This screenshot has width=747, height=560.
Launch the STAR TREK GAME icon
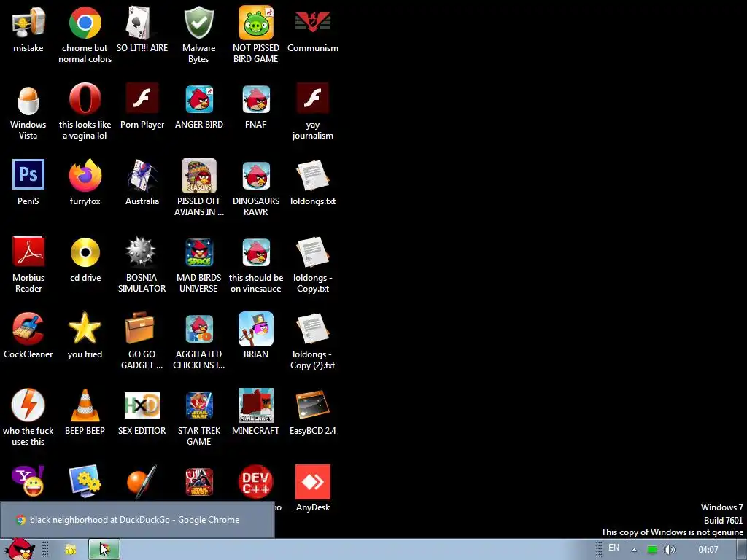click(198, 405)
